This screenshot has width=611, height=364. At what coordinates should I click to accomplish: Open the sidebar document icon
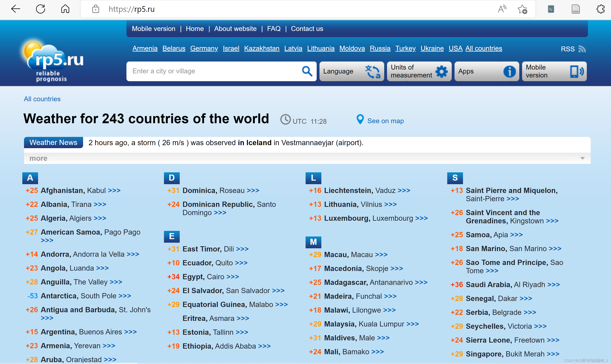(x=575, y=9)
